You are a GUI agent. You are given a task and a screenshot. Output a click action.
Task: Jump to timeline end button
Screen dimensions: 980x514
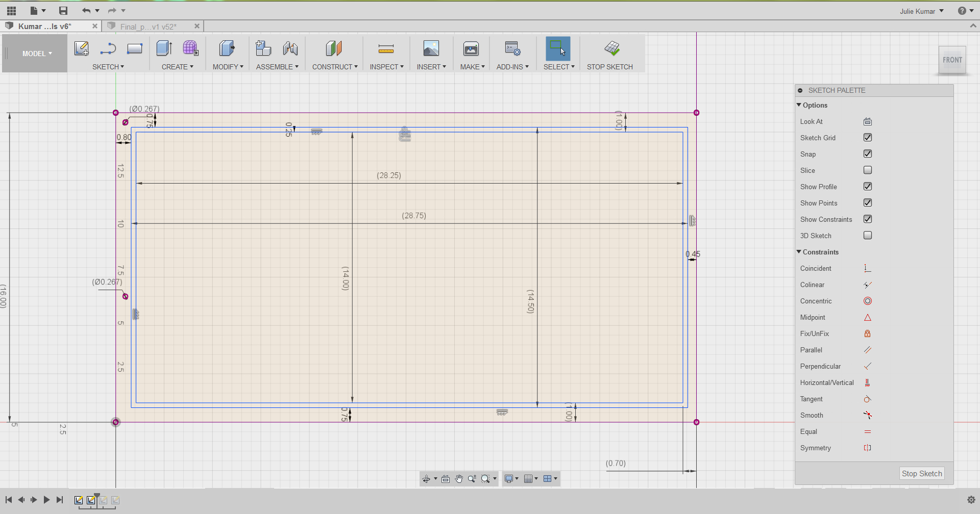point(60,500)
